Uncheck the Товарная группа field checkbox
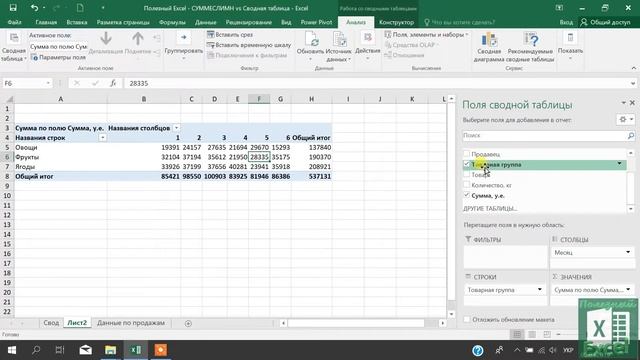The image size is (640, 360). [467, 164]
